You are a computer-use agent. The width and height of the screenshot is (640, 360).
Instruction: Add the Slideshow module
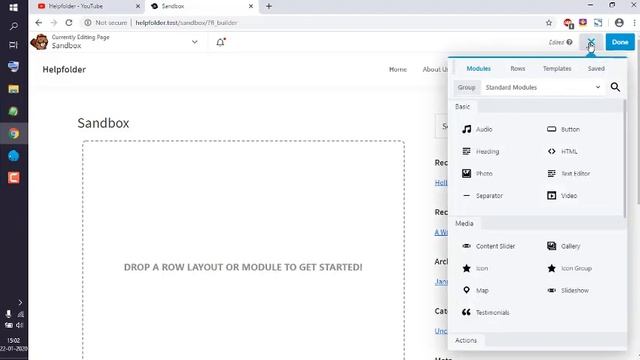coord(567,290)
